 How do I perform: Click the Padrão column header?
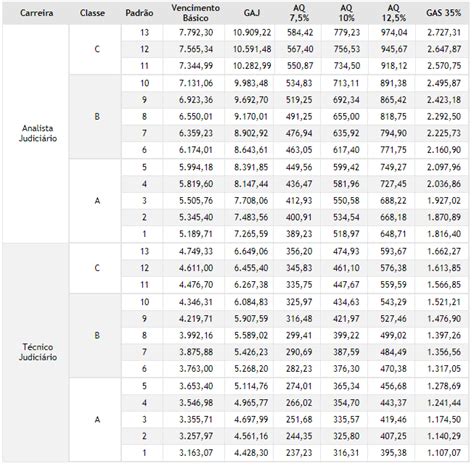coord(139,13)
